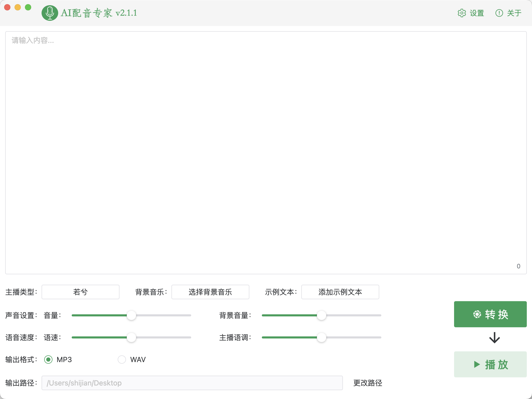Click the 声音设置 label

click(x=21, y=315)
